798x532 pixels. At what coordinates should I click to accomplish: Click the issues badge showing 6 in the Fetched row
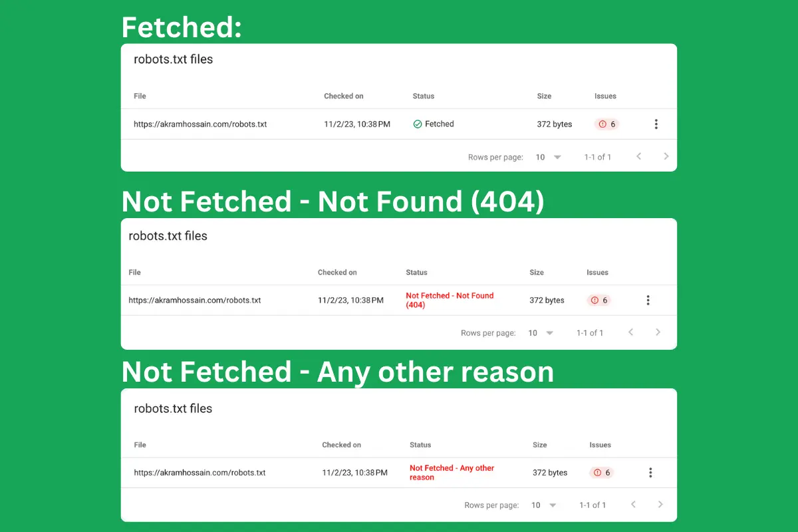pos(606,124)
